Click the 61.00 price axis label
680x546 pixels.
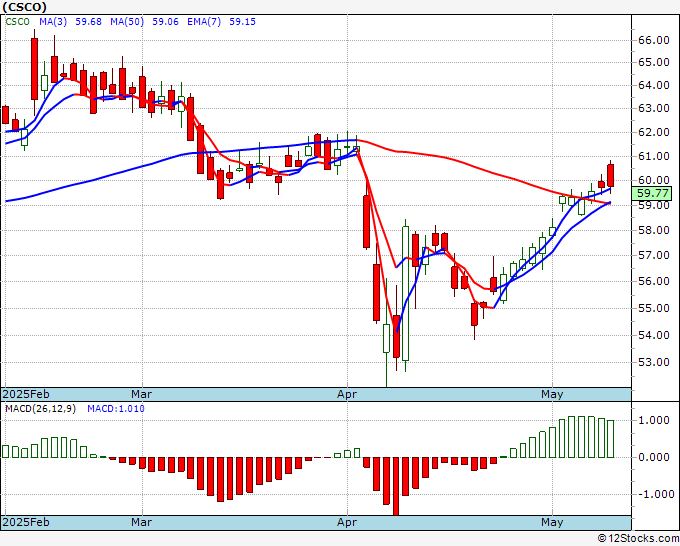click(654, 156)
